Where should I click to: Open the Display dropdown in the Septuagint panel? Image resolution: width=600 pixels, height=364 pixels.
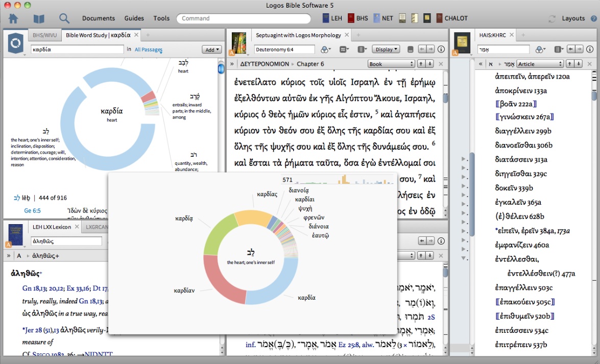(x=386, y=50)
